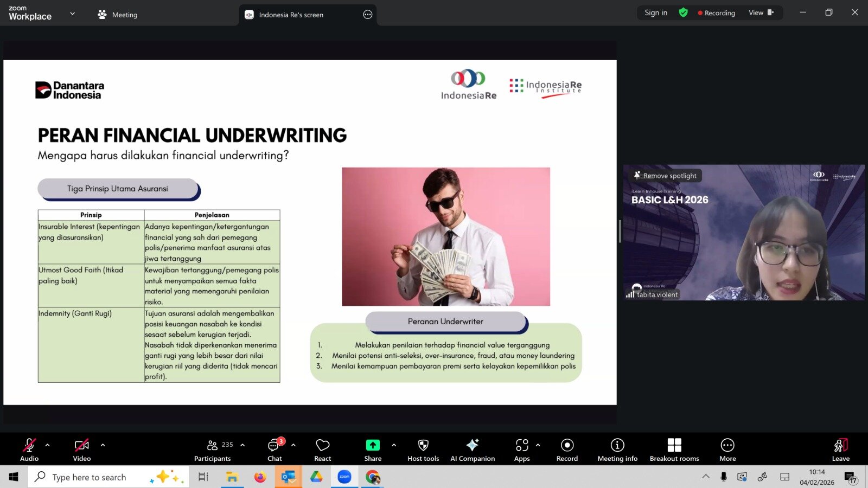Click the green Share screen icon
Image resolution: width=868 pixels, height=488 pixels.
[x=373, y=445]
